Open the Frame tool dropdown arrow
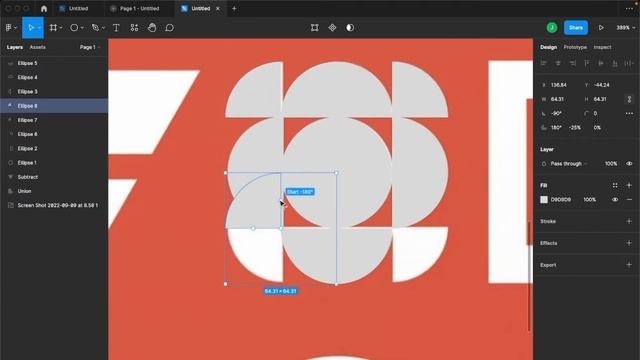 (61, 28)
